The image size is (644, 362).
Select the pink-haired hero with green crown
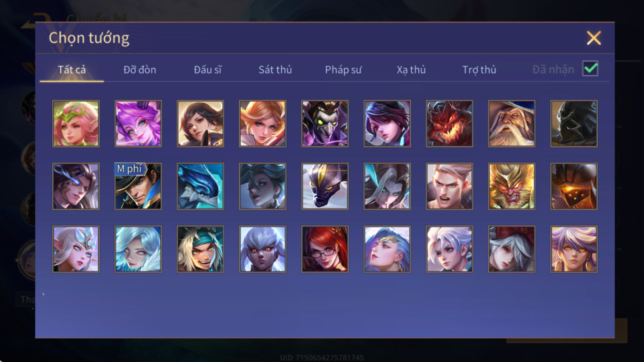[76, 124]
